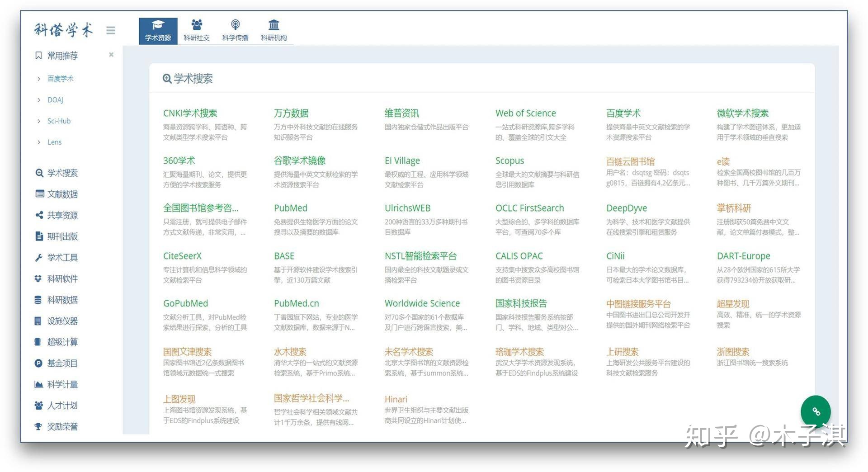Image resolution: width=868 pixels, height=472 pixels.
Task: Click the 学术工具 wrench icon
Action: click(x=39, y=258)
